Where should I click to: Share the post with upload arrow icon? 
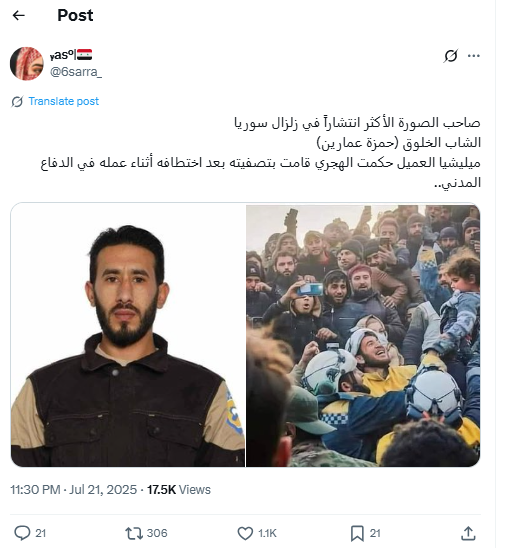(468, 533)
